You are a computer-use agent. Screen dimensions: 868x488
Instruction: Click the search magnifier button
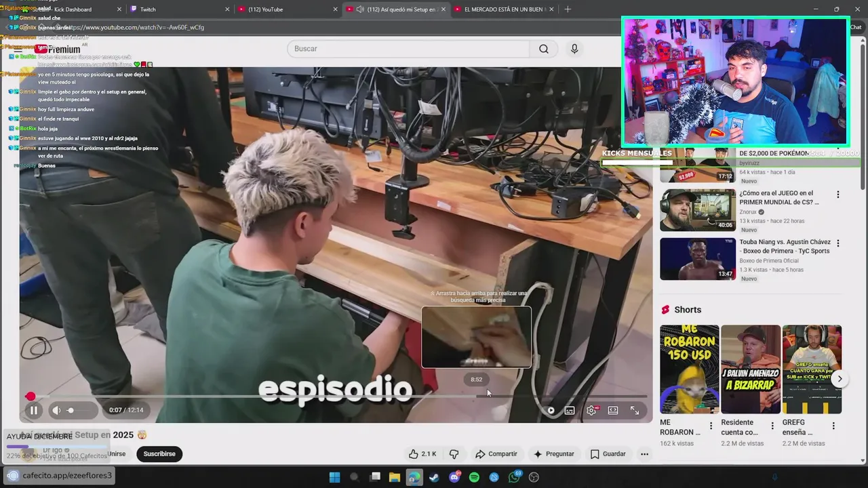pos(544,49)
